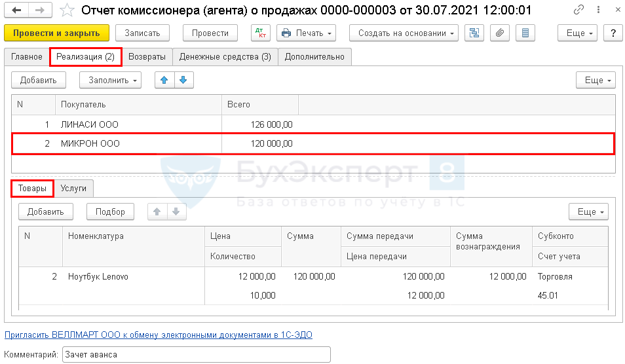Viewport: 625px width, 364px height.
Task: Move buyer row up with arrow
Action: (x=164, y=80)
